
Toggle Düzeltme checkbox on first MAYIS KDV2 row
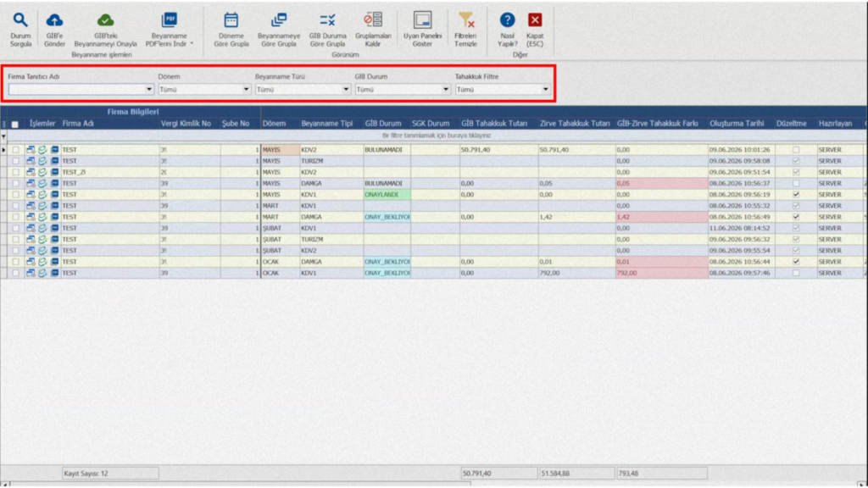pos(796,150)
